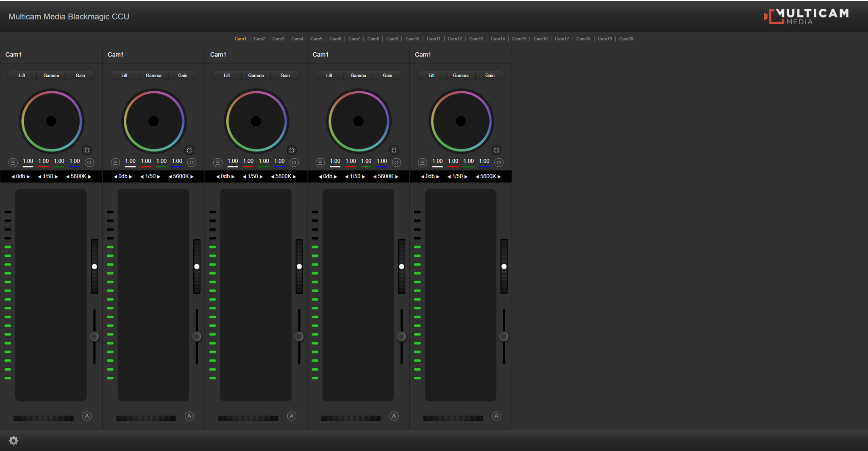Select the active Cam1 tab

(240, 39)
